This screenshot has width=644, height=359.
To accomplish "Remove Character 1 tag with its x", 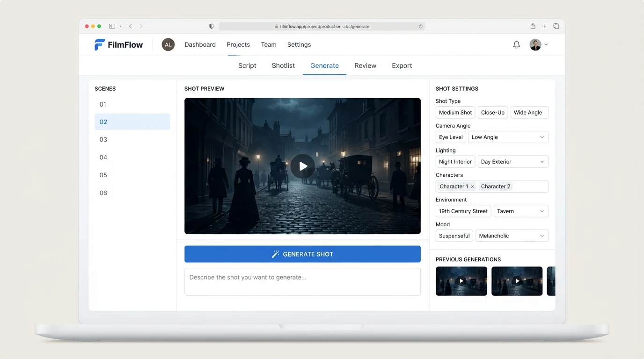I will tap(473, 187).
